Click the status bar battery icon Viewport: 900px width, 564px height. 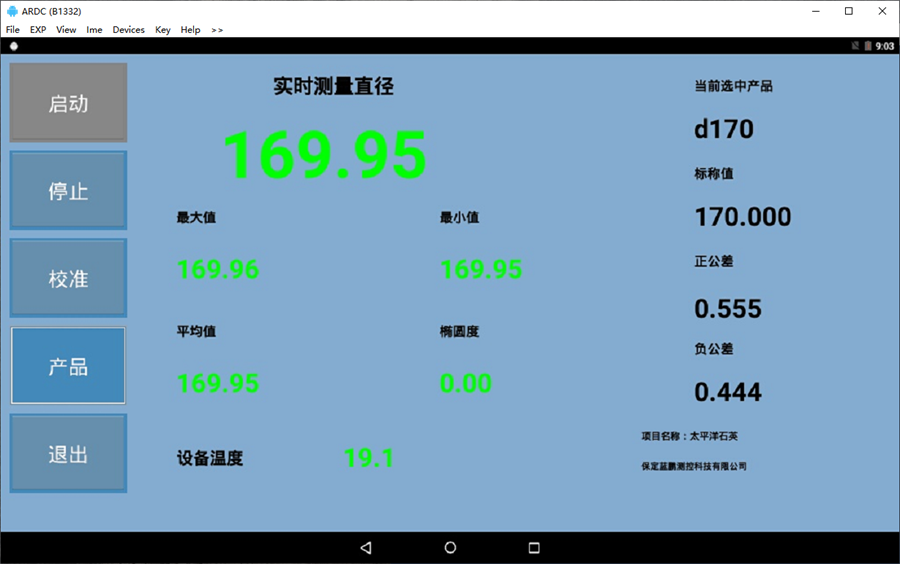867,46
